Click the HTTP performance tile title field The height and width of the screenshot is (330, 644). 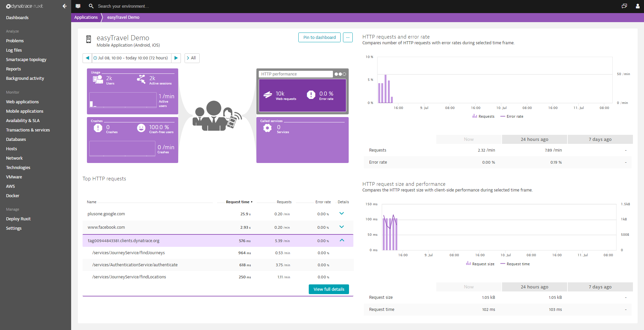click(x=296, y=74)
